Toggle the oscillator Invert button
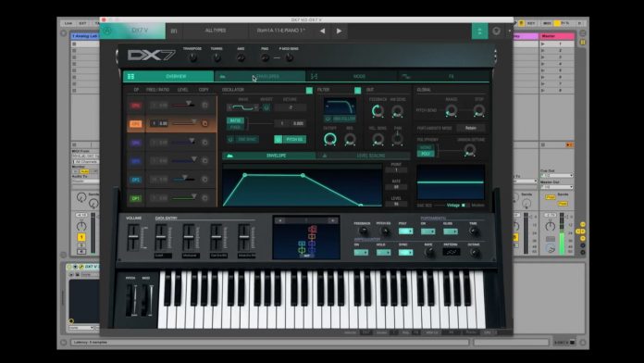 (x=266, y=107)
